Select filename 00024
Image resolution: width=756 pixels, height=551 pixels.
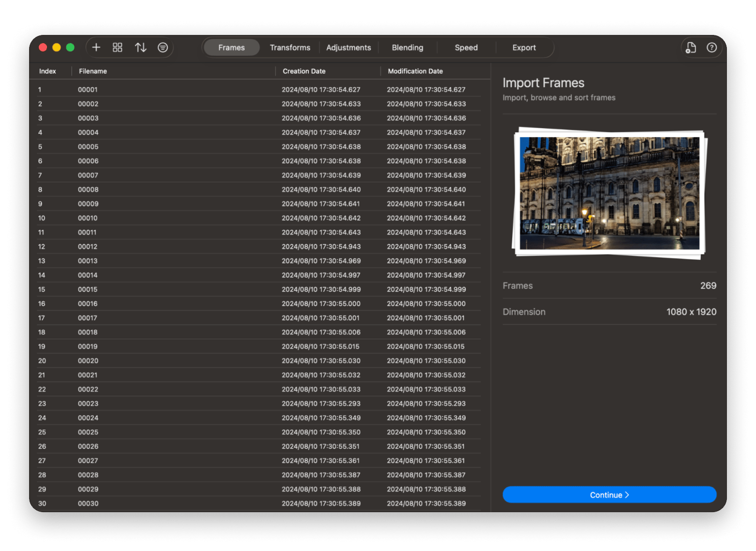88,418
